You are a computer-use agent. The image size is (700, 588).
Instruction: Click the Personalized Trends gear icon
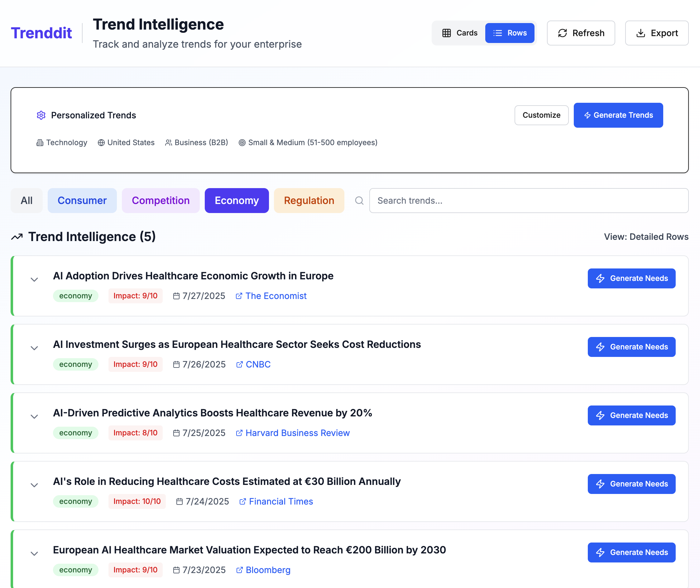(41, 115)
